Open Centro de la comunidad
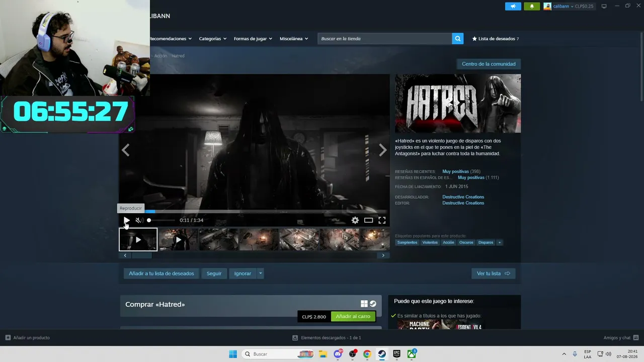Viewport: 644px width, 362px height. tap(489, 64)
